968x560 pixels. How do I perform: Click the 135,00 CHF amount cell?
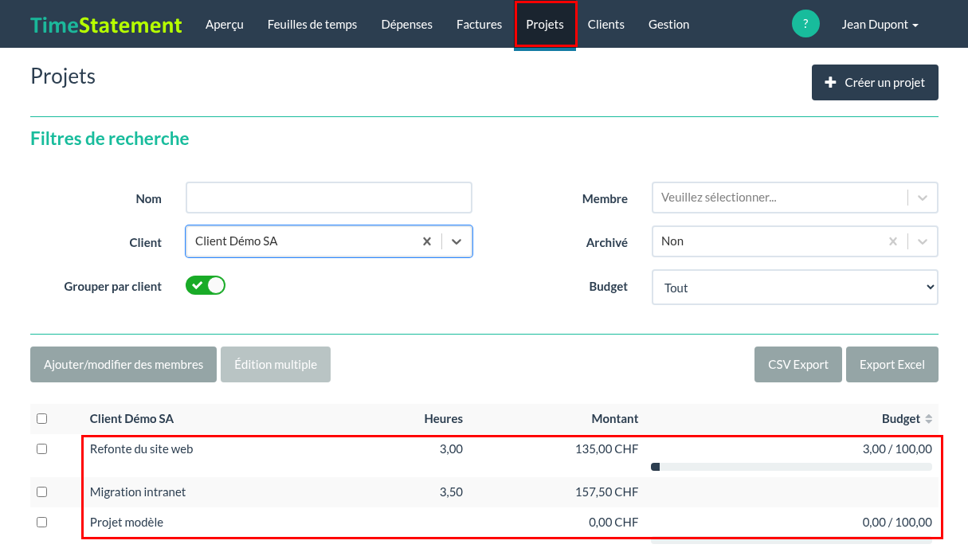(x=606, y=448)
